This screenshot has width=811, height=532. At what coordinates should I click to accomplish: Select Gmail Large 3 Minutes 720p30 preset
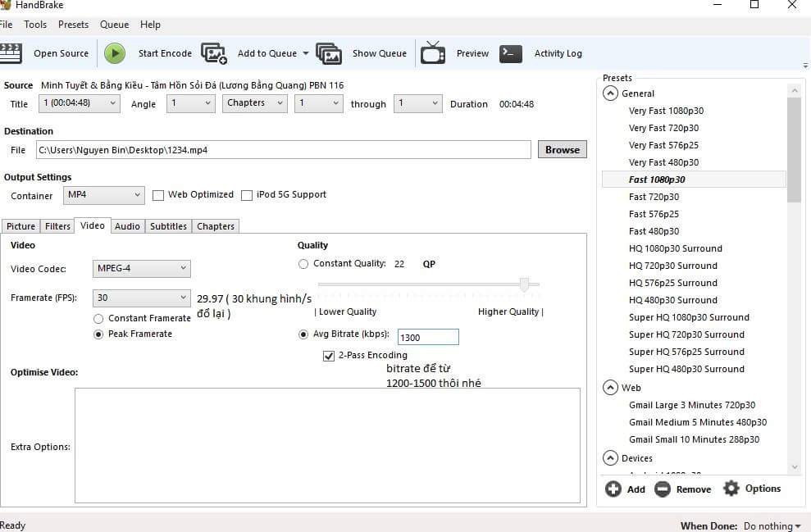click(692, 405)
